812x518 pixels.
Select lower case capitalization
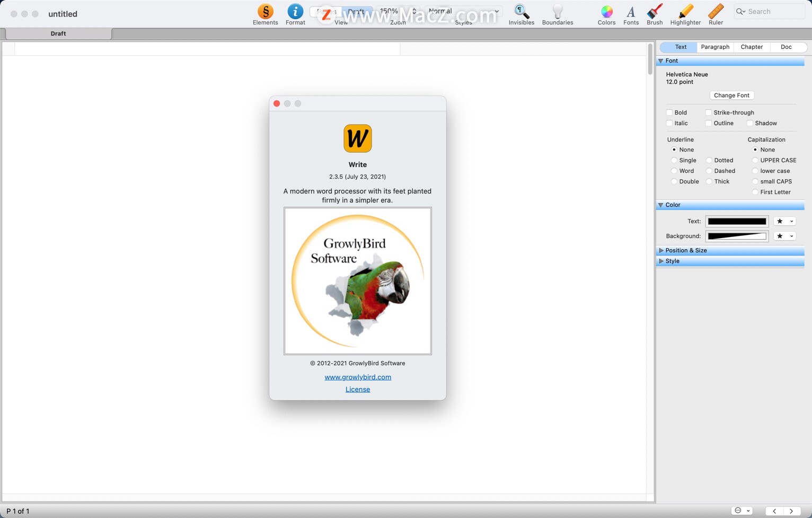pos(755,171)
